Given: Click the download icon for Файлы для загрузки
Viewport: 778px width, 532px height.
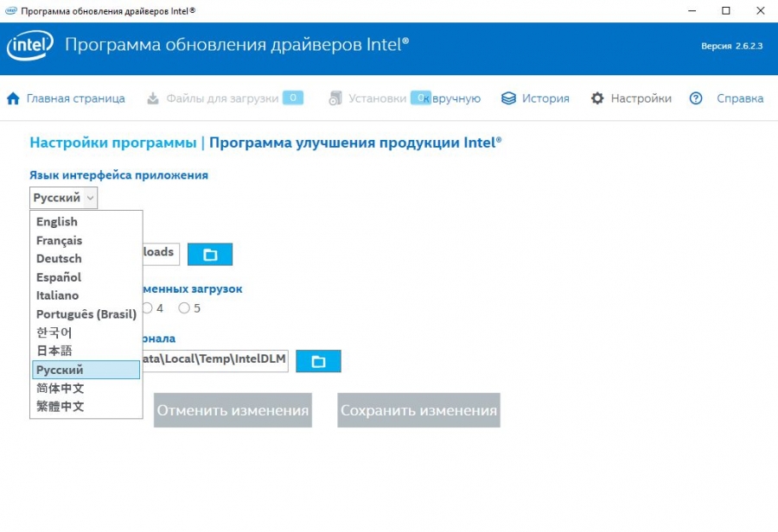Looking at the screenshot, I should coord(153,98).
